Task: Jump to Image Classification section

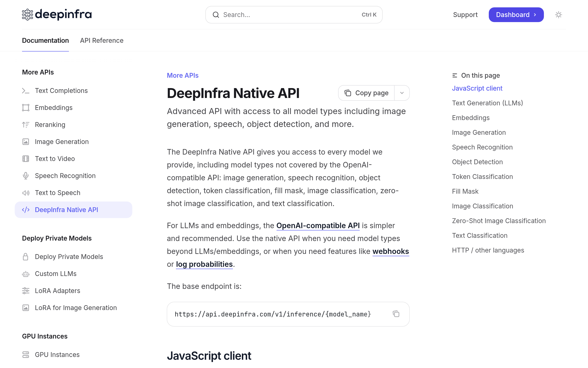Action: (482, 206)
